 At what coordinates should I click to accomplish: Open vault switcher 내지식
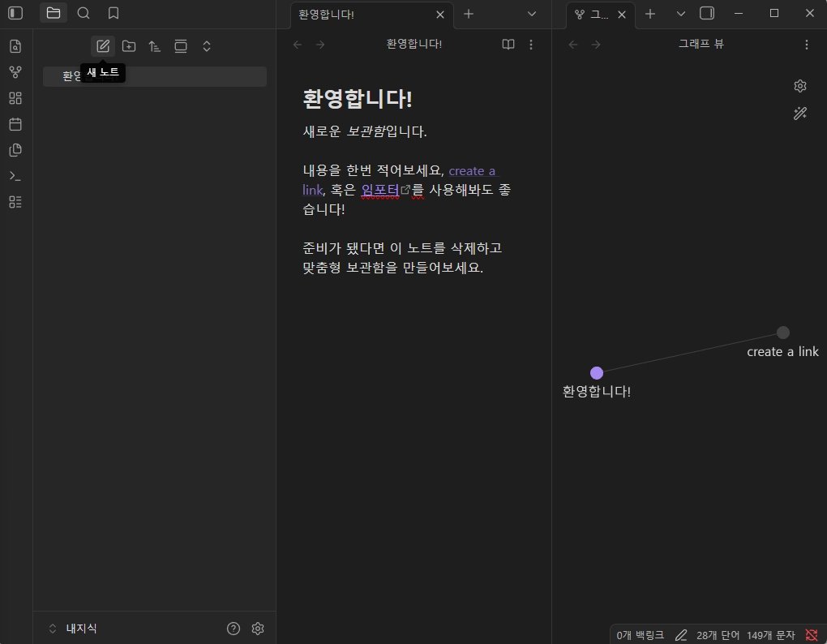[73, 628]
